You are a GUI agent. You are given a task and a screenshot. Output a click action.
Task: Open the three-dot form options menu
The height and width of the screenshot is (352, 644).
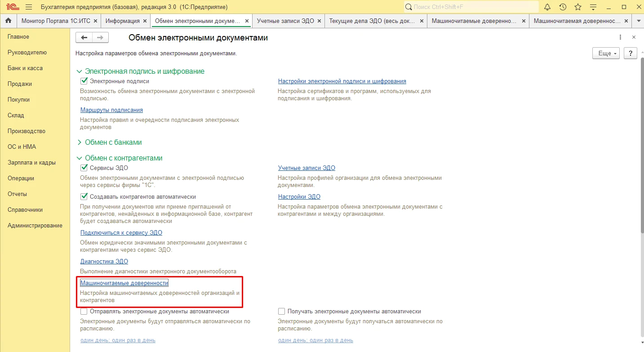[621, 38]
